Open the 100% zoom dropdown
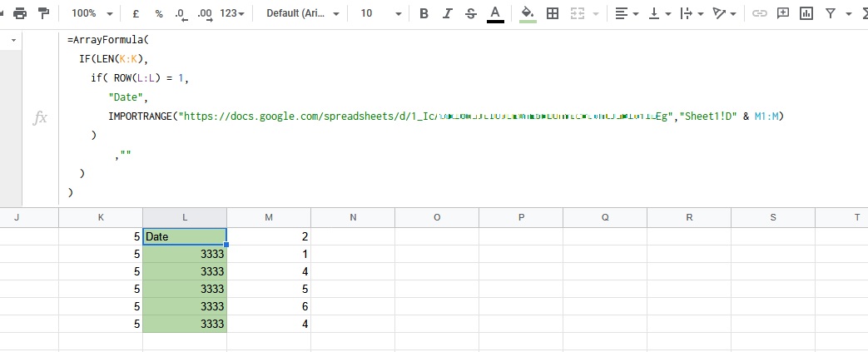 point(92,13)
